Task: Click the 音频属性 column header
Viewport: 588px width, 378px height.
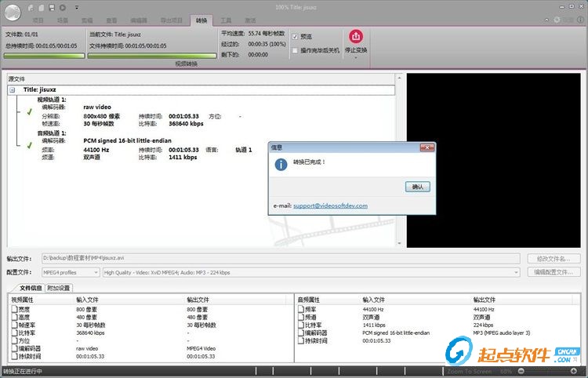Action: (x=309, y=300)
